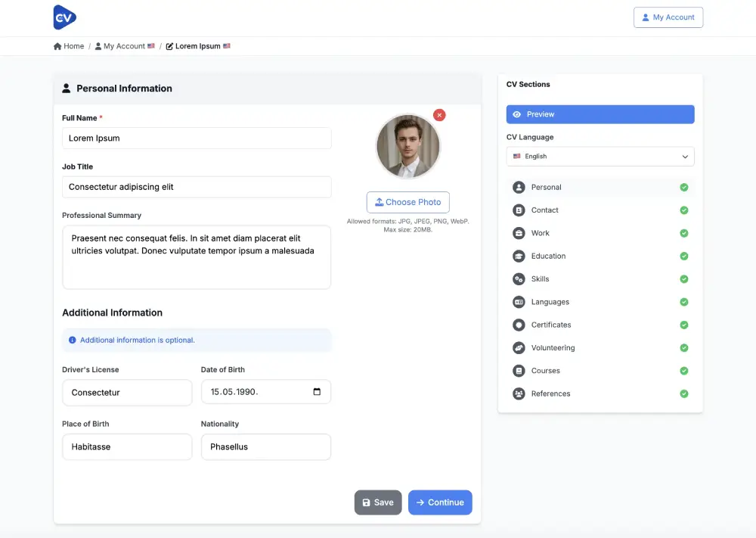Click the Personal section icon in the sidebar
The height and width of the screenshot is (538, 756).
pyautogui.click(x=519, y=187)
